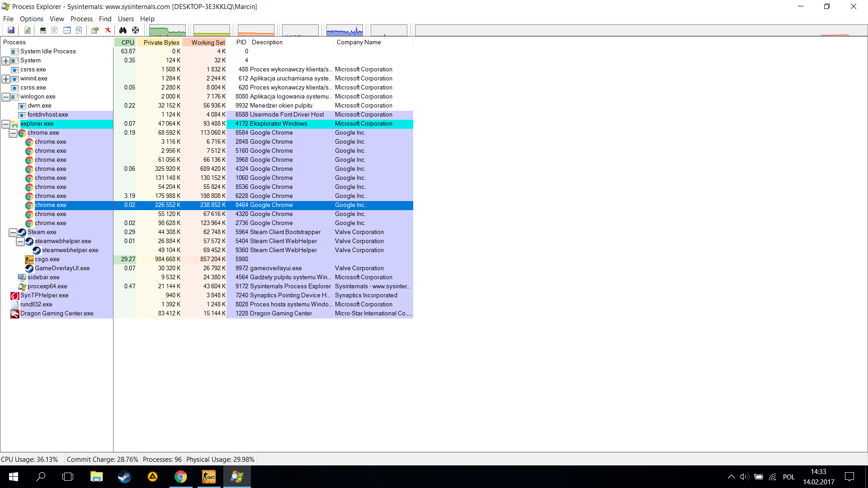Switch to CS:GO on taskbar
The height and width of the screenshot is (488, 868).
(x=209, y=477)
